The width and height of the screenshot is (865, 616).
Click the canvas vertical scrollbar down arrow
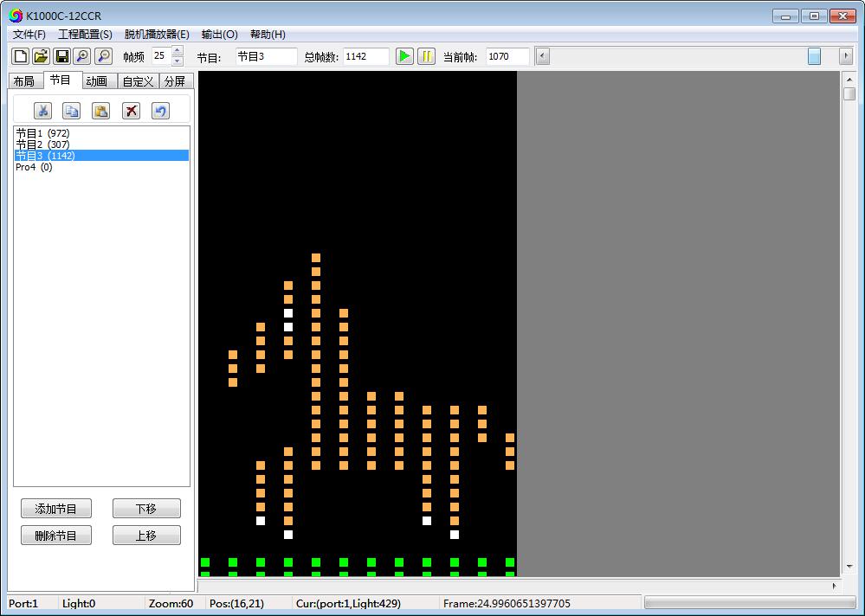pos(849,567)
